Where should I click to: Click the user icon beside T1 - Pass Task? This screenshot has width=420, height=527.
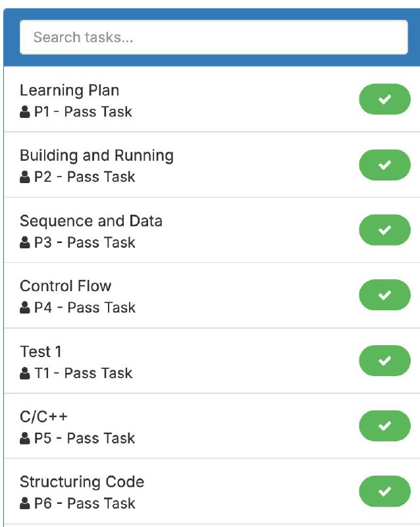pyautogui.click(x=25, y=374)
